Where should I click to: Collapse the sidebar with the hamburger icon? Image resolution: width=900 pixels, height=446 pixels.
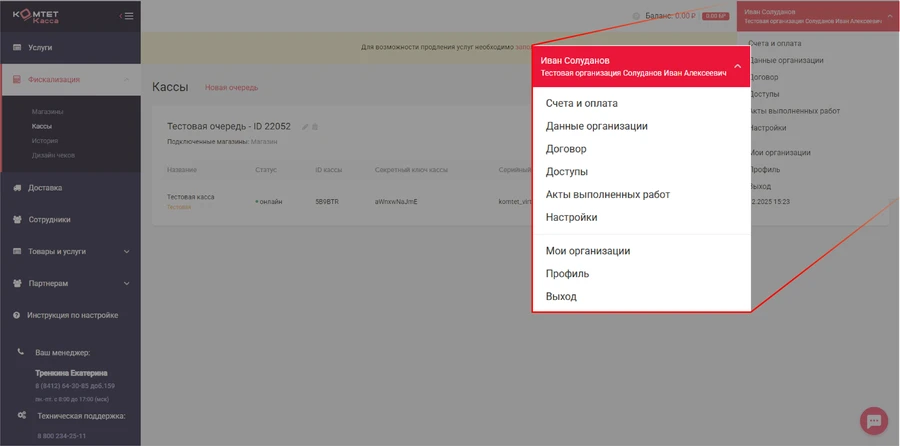pyautogui.click(x=127, y=16)
